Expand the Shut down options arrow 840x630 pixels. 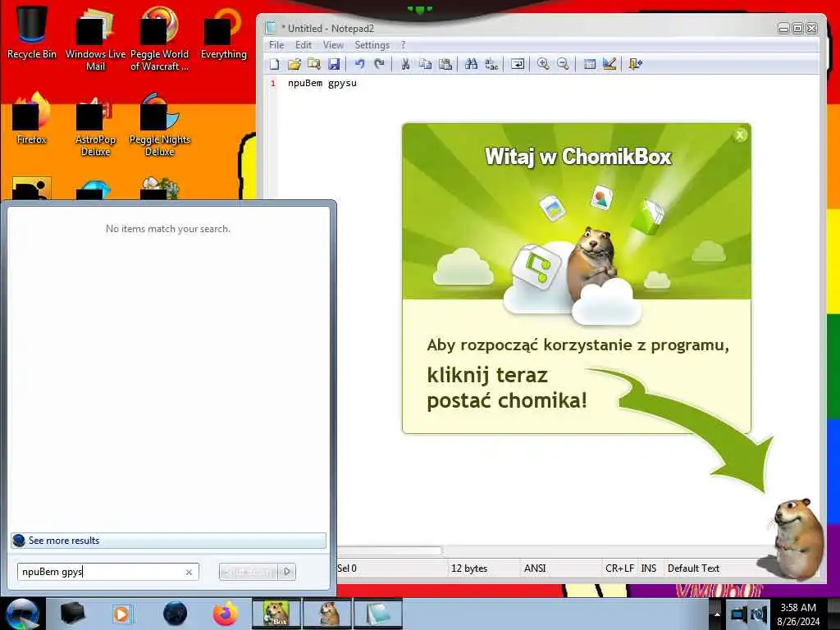coord(286,572)
